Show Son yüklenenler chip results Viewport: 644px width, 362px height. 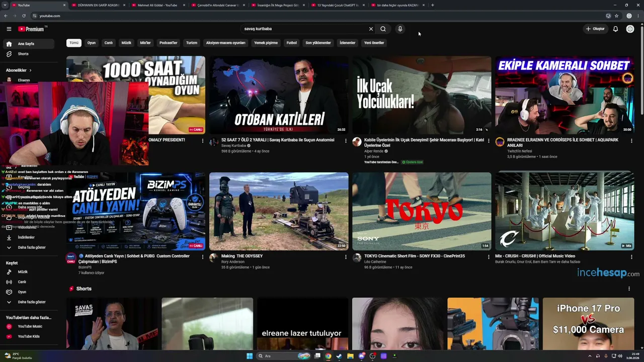click(x=318, y=43)
